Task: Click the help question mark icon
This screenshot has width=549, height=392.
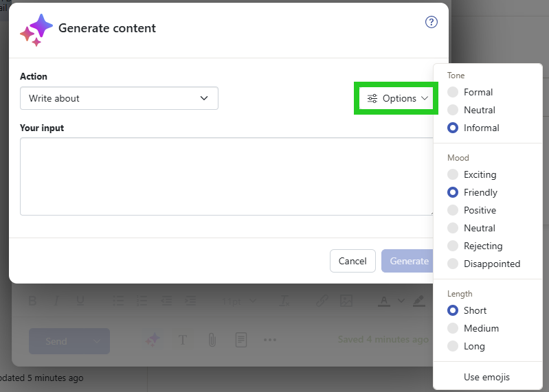Action: pos(432,22)
